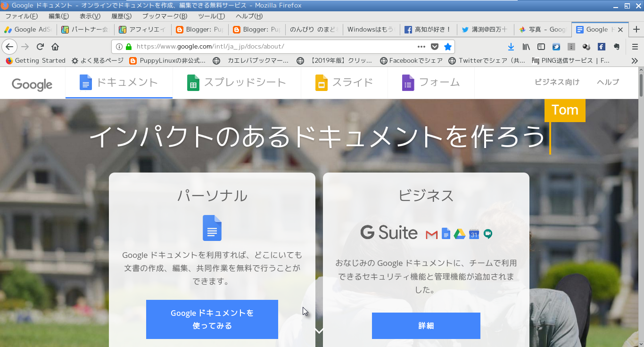
Task: Open the カエレバブックマー bookmarklet
Action: 250,61
